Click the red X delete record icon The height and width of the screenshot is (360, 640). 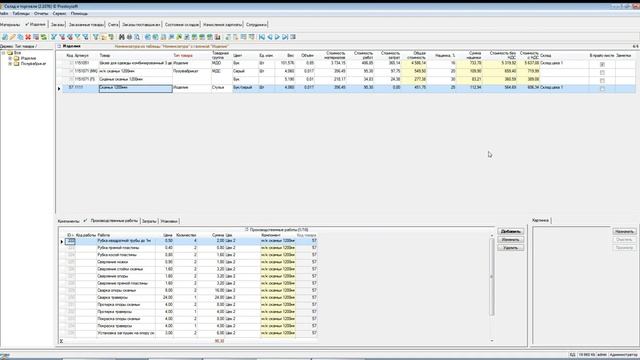(28, 37)
